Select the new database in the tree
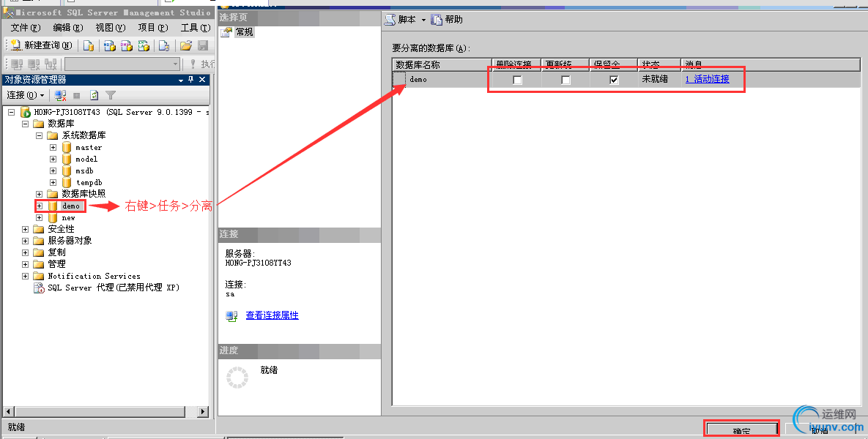 [x=68, y=218]
